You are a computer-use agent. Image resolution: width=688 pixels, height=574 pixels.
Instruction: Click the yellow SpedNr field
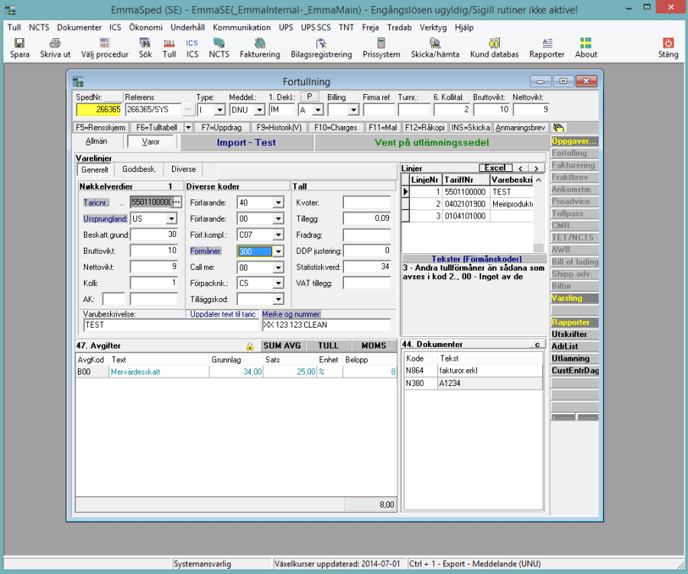click(x=99, y=110)
